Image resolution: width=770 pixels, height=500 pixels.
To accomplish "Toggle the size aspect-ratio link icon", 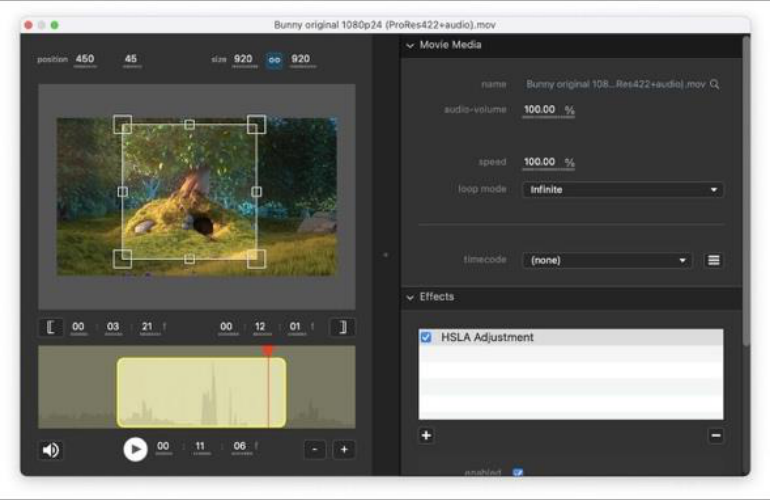I will [274, 60].
